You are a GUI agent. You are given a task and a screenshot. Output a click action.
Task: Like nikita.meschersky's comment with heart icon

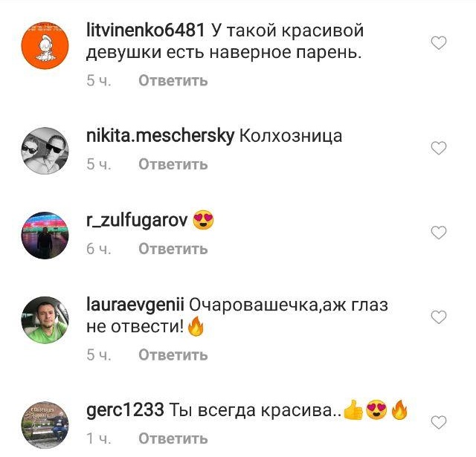[439, 148]
